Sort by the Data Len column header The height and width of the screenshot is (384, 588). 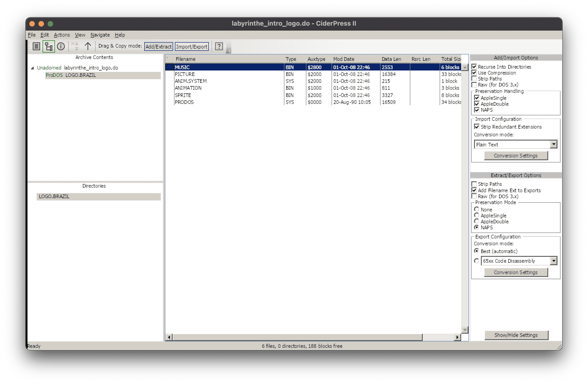(395, 59)
